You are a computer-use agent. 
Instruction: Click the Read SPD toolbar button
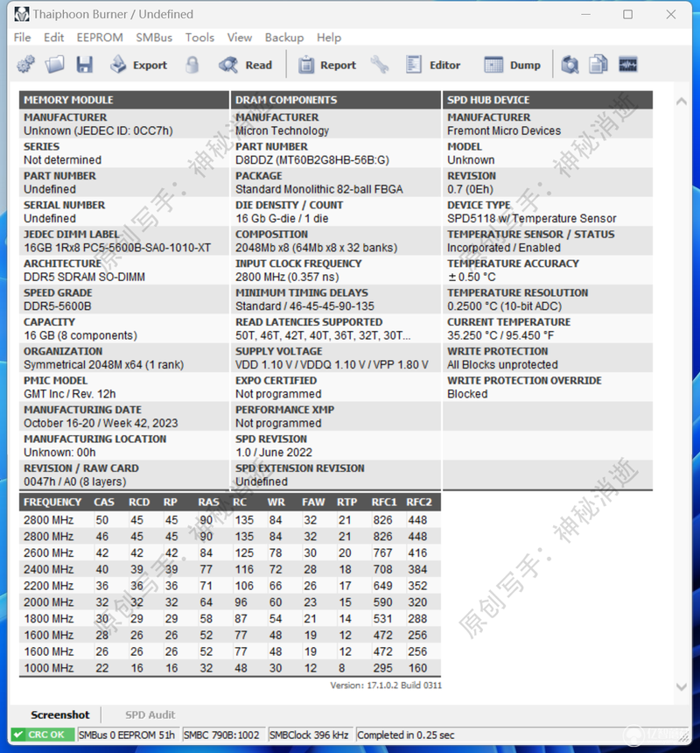click(x=246, y=65)
